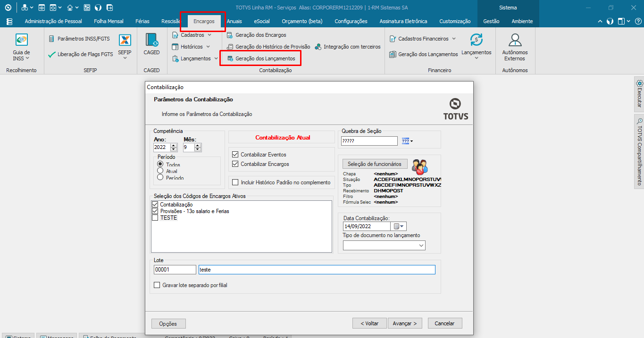Click the Avançar button
644x338 pixels.
click(405, 323)
